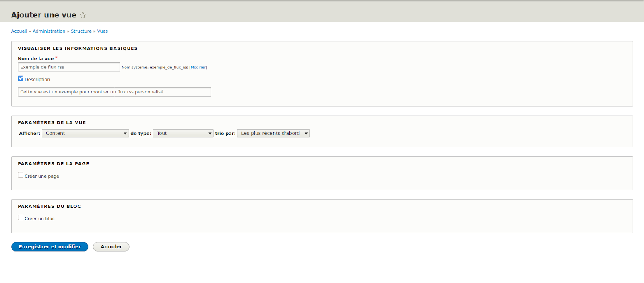Uncheck the Description checkbox
The width and height of the screenshot is (644, 283).
[x=21, y=78]
